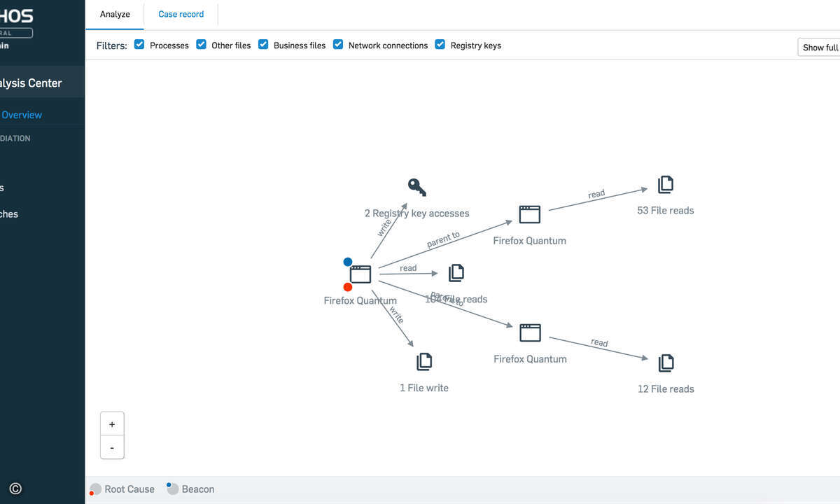Select the upper child Firefox Quantum process icon
The width and height of the screenshot is (840, 504).
[x=530, y=214]
